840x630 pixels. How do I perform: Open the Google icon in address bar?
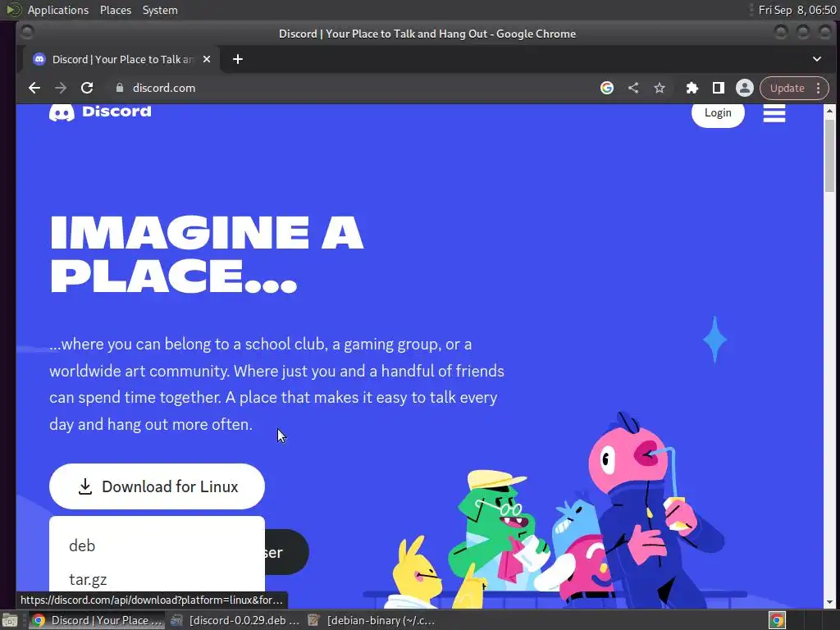pos(607,88)
